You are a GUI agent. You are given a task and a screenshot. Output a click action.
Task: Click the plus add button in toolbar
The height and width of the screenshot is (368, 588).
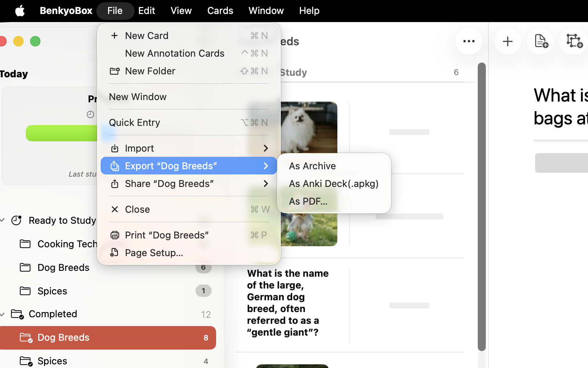508,41
